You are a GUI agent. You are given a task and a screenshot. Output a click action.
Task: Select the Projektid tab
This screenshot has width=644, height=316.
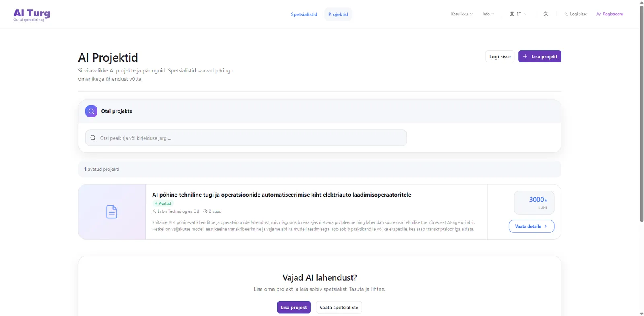[x=338, y=14]
